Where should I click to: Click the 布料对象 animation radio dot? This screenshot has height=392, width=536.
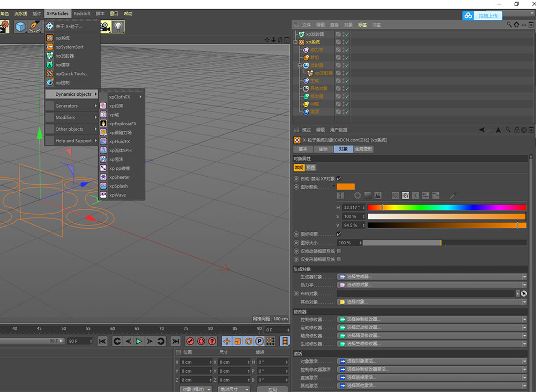click(x=296, y=293)
